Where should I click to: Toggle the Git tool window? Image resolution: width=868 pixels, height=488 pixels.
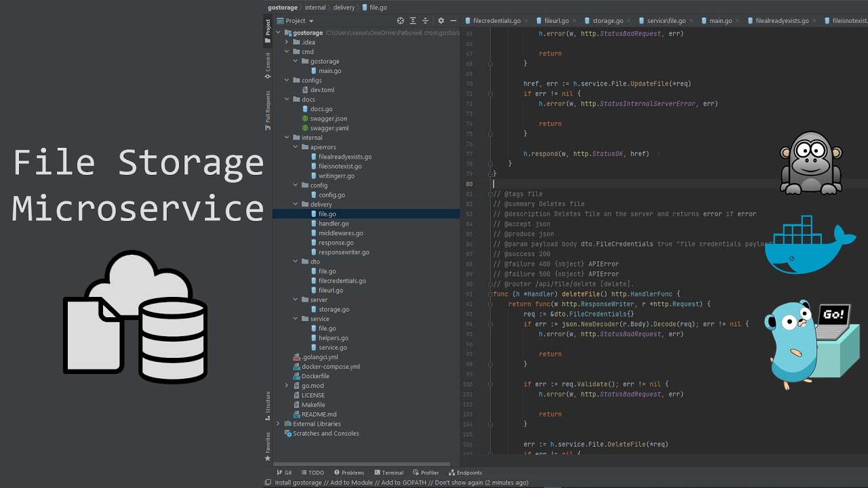pos(284,472)
